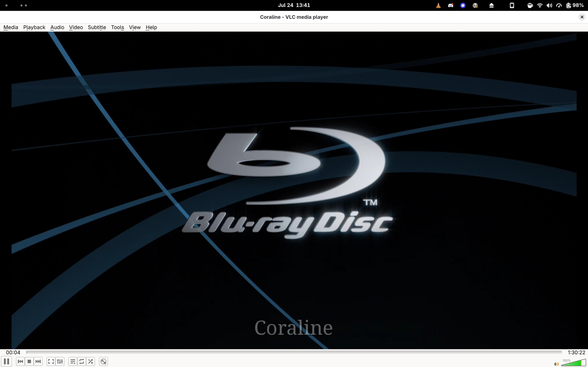Jump to previous chapter or media
Screen dimensions: 588x367
(20, 361)
